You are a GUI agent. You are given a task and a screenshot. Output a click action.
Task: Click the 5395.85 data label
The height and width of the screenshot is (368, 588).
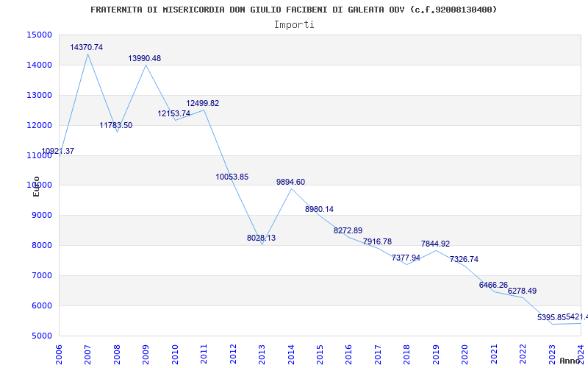click(551, 317)
